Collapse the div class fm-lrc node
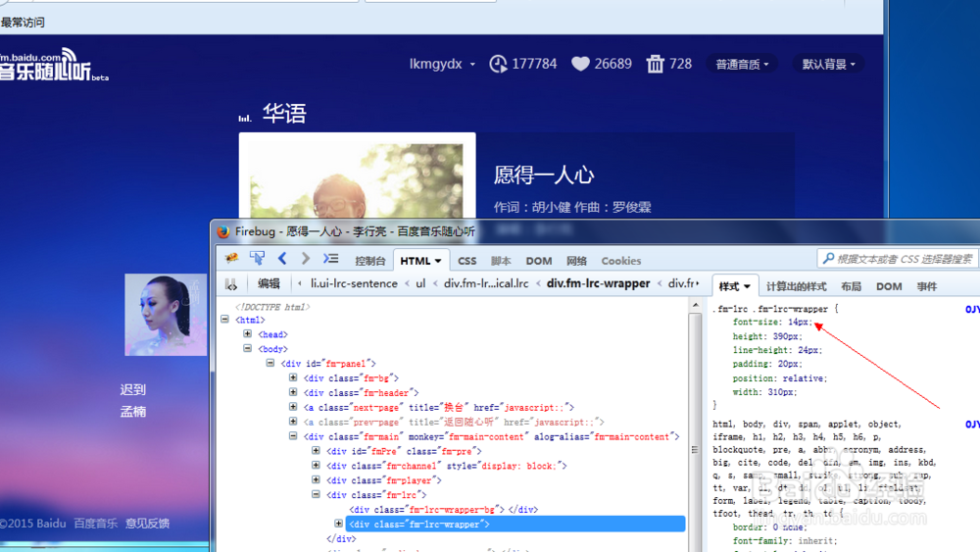 [316, 494]
